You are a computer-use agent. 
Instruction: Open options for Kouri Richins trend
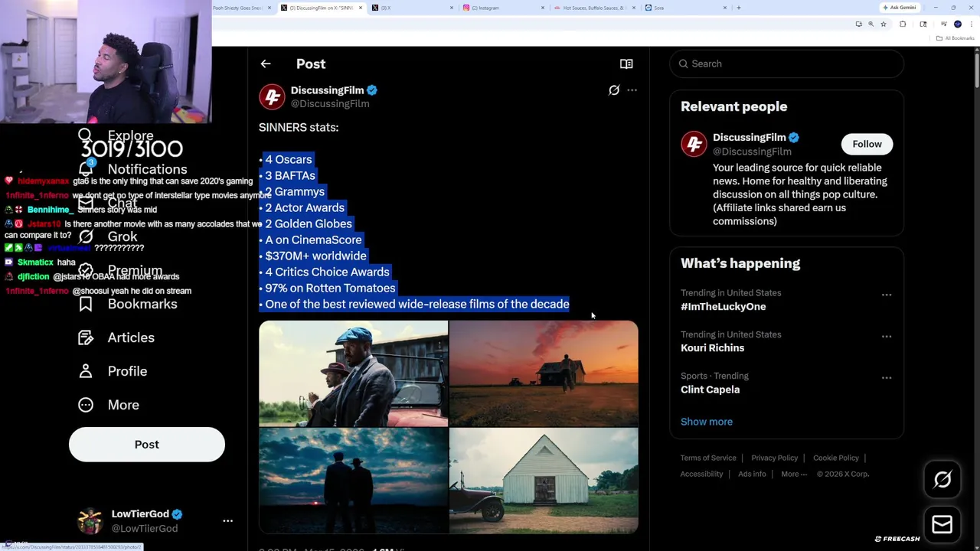pyautogui.click(x=887, y=336)
